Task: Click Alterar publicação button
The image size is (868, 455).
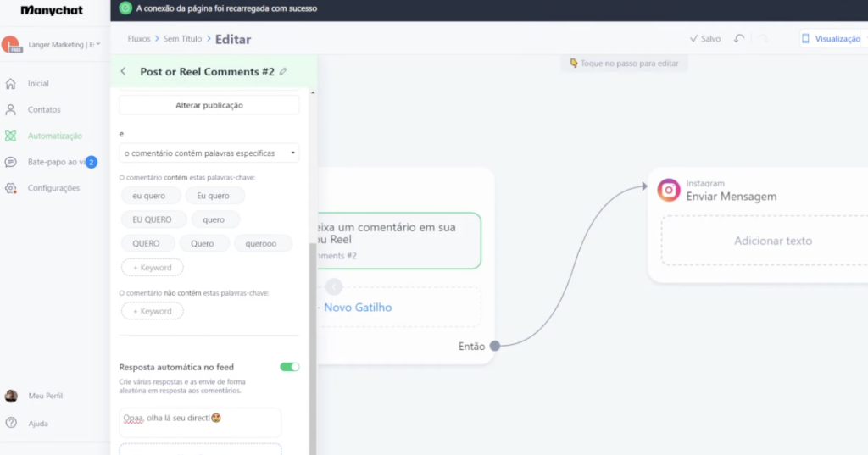Action: (209, 105)
